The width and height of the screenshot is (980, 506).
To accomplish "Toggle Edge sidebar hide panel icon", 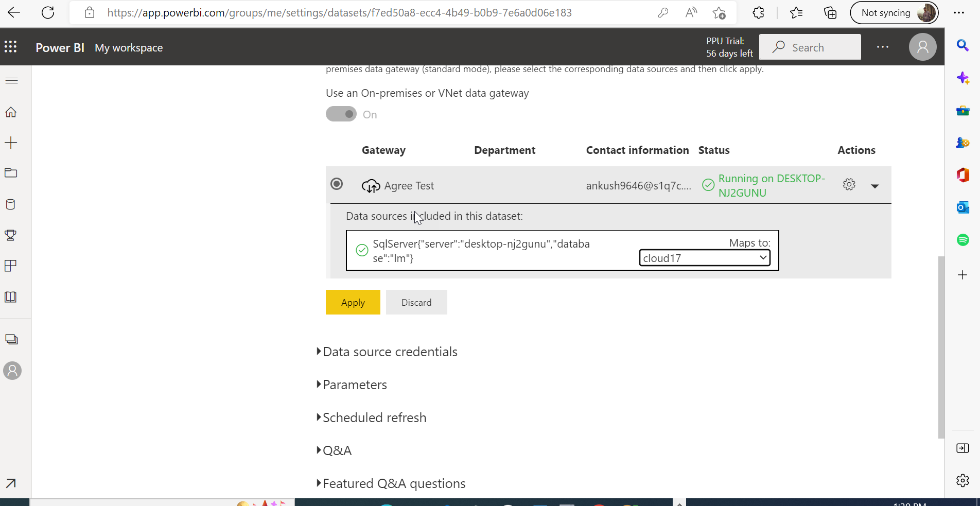I will tap(963, 448).
